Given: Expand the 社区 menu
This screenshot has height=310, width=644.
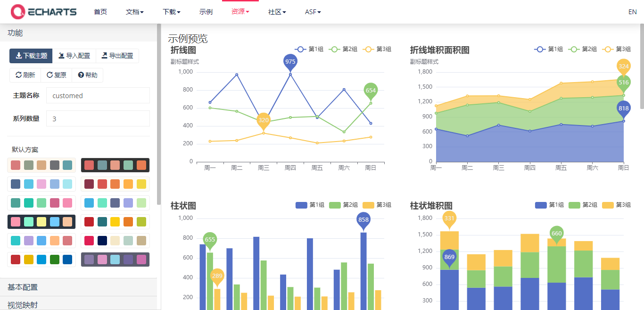Looking at the screenshot, I should (x=277, y=12).
